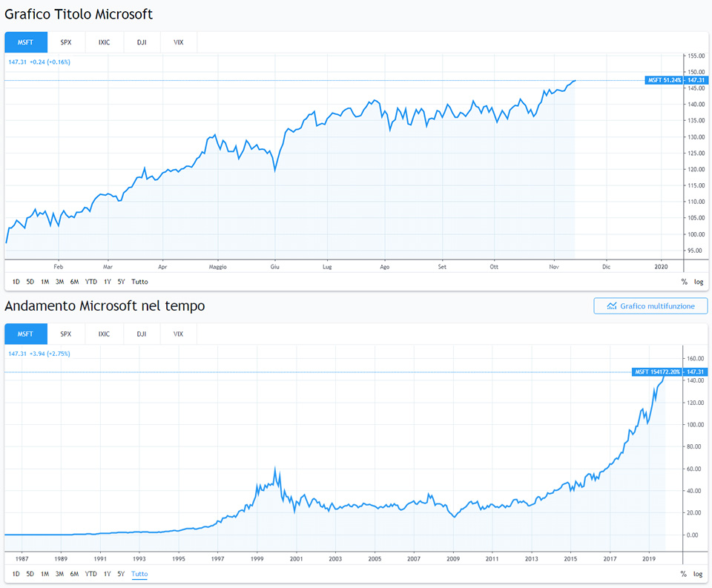Set bottom chart range to 6M
The image size is (712, 588).
tap(74, 574)
